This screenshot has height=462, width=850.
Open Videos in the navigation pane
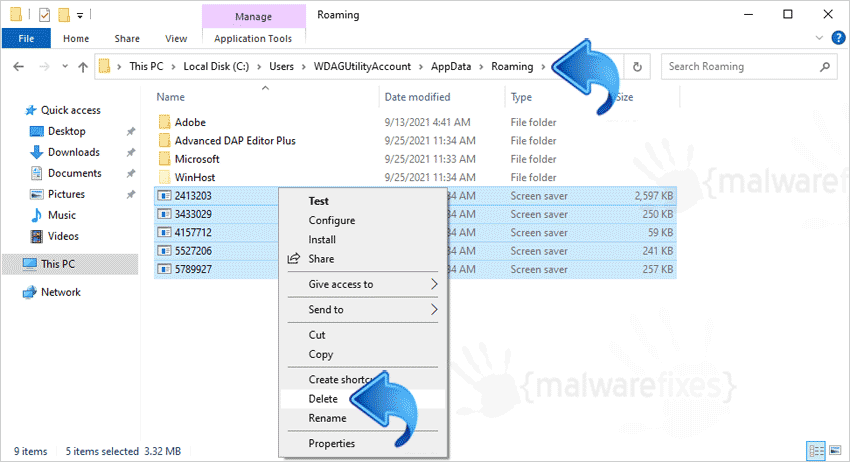[63, 236]
